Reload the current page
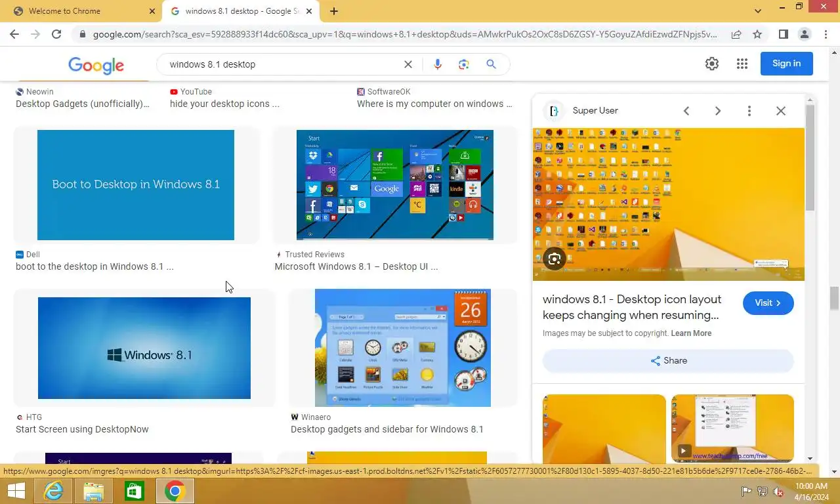The height and width of the screenshot is (504, 840). coord(56,34)
